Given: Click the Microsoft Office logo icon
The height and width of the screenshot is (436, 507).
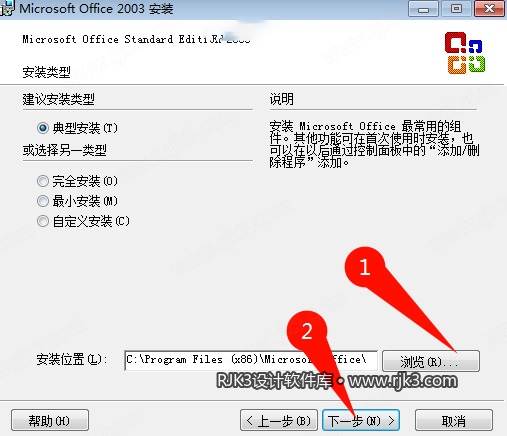Looking at the screenshot, I should [465, 53].
